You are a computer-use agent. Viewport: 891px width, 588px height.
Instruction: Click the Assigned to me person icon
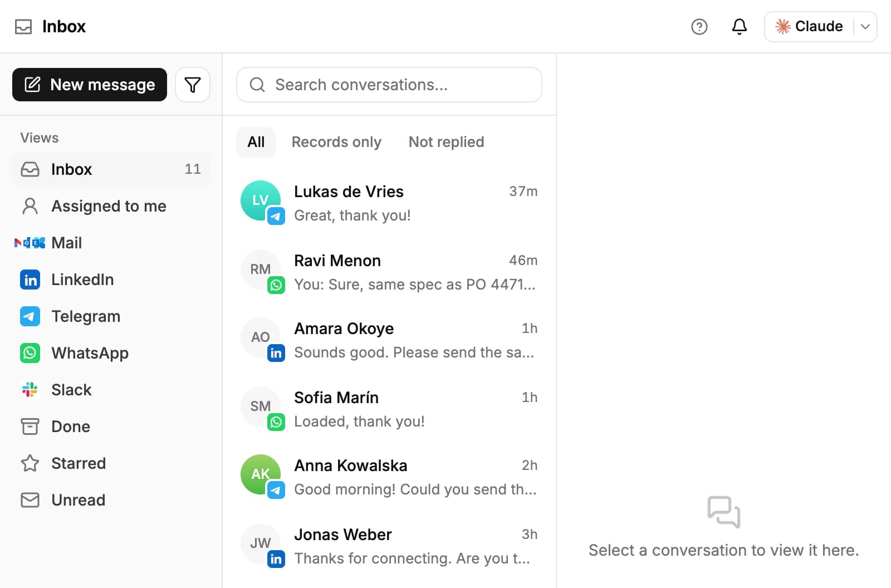point(30,206)
